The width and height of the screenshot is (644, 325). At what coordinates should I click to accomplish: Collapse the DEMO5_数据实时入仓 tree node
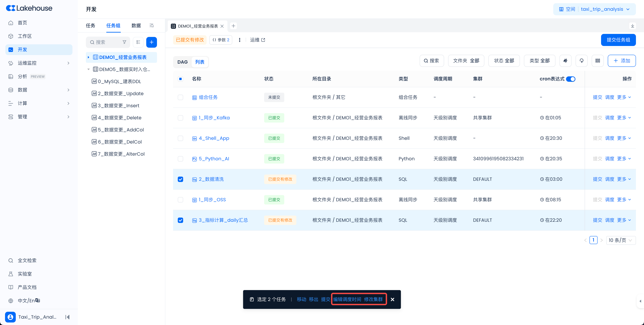[x=88, y=69]
